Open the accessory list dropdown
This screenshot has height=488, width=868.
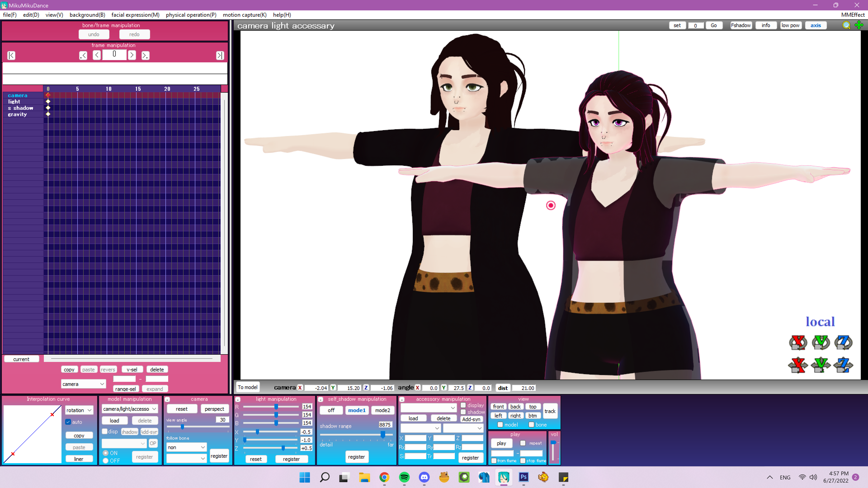click(x=428, y=408)
